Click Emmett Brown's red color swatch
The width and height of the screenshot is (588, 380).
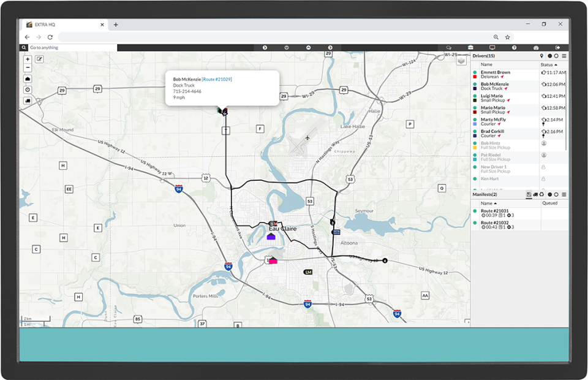[x=475, y=77]
